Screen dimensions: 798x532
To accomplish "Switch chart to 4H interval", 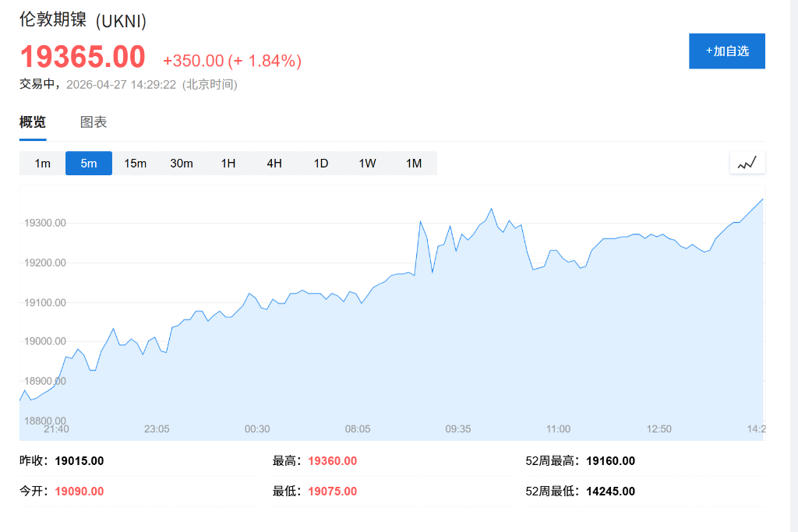I will point(274,164).
